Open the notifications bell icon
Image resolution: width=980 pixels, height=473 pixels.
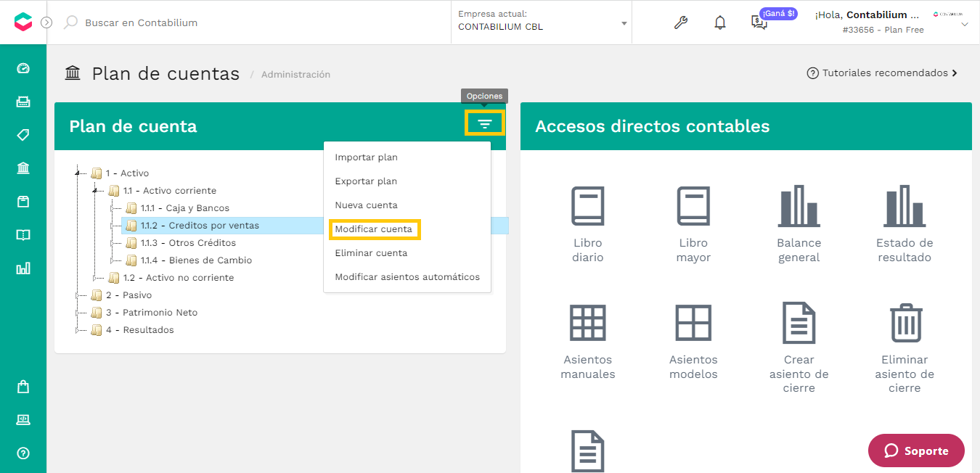(x=720, y=22)
